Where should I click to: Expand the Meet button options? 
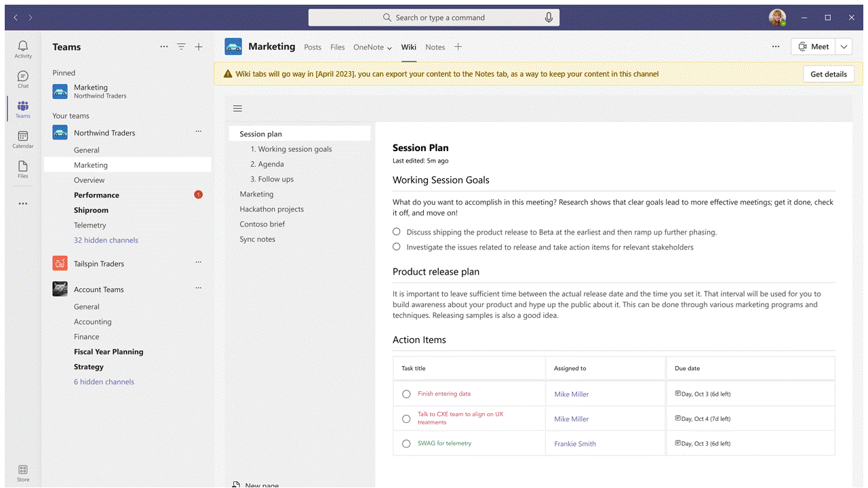click(x=843, y=46)
